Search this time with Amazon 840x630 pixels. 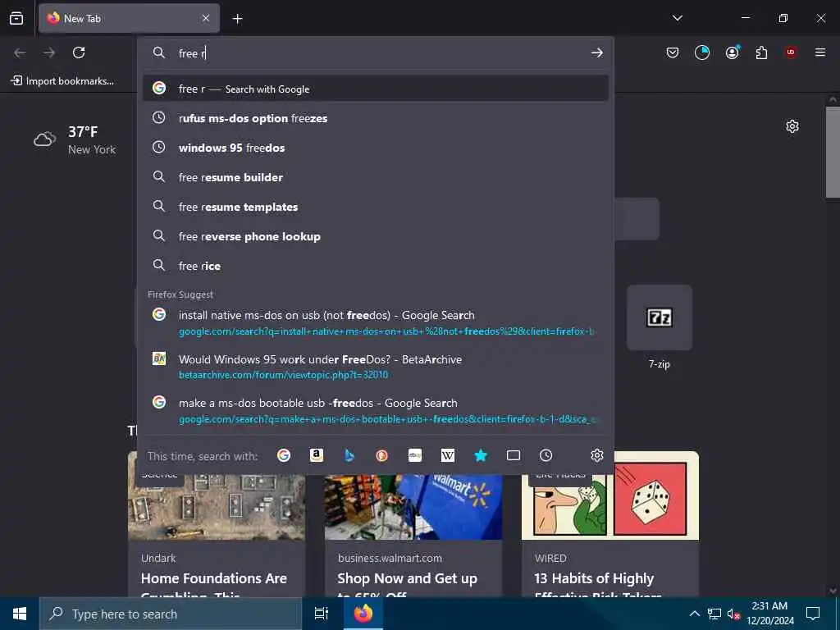pyautogui.click(x=317, y=455)
